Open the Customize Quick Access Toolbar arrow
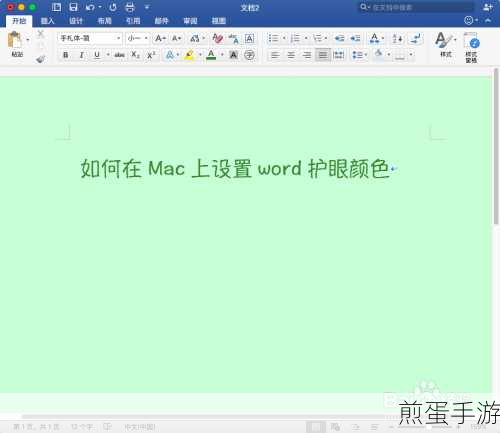 (147, 7)
